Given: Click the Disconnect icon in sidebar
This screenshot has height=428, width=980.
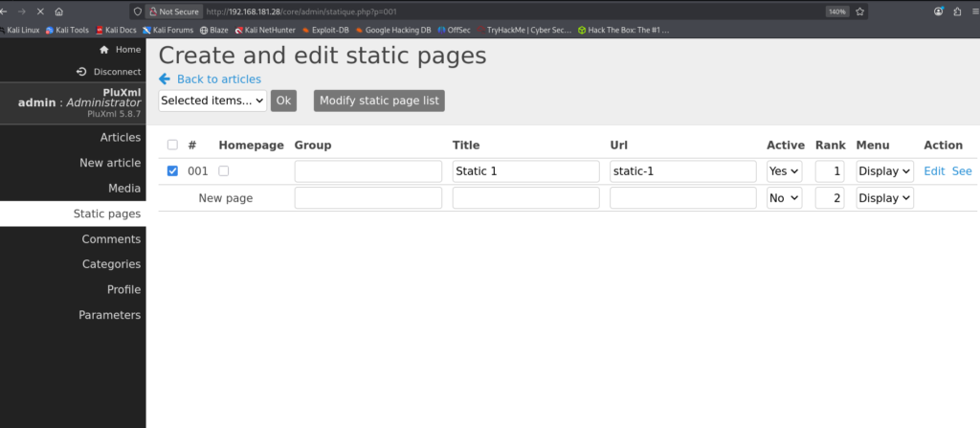Looking at the screenshot, I should (x=82, y=72).
